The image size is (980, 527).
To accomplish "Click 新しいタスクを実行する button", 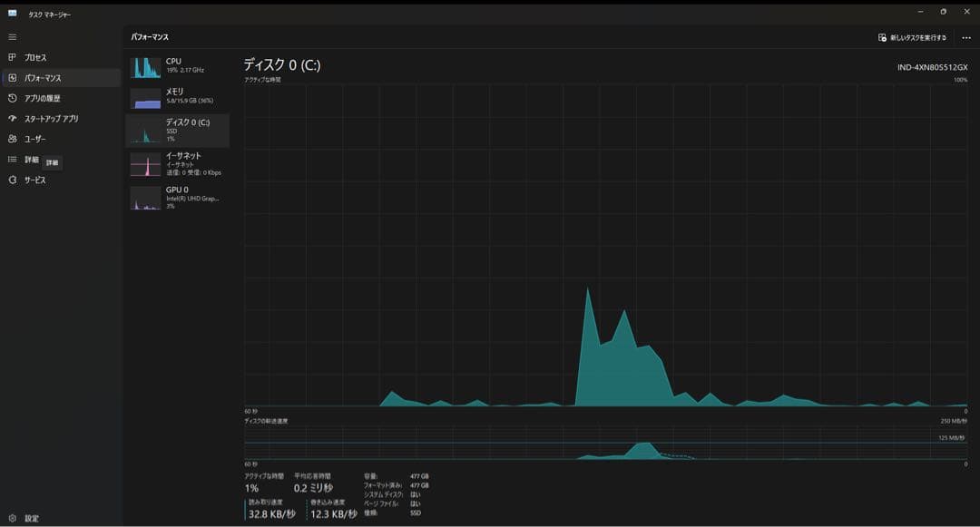I will coord(912,37).
